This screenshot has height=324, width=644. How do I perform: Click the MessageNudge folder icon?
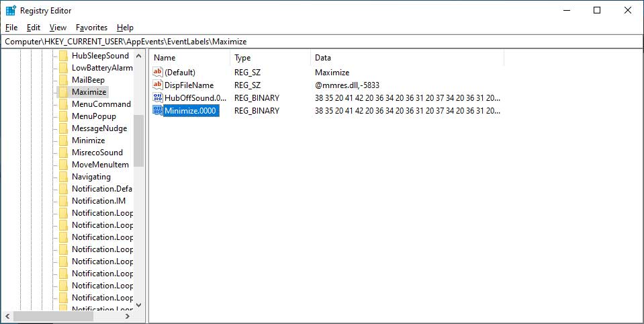coord(63,128)
